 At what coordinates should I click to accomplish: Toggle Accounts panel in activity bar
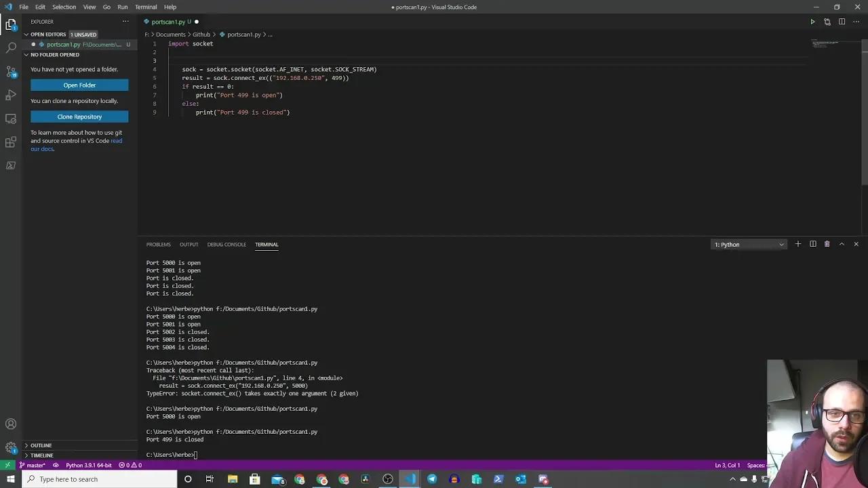[10, 424]
